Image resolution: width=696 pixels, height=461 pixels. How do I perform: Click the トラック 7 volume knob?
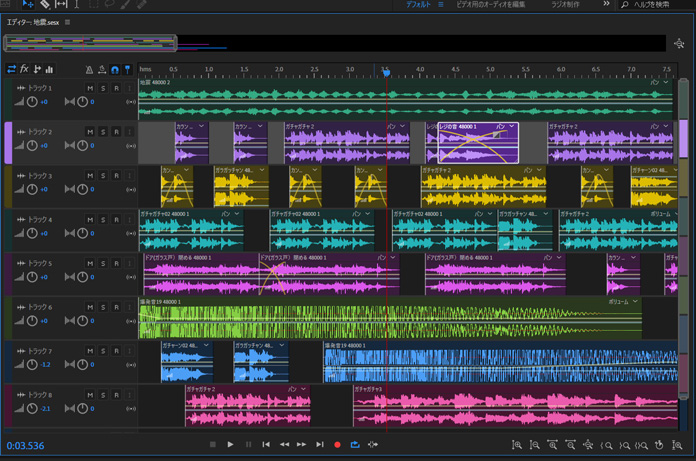(x=32, y=365)
